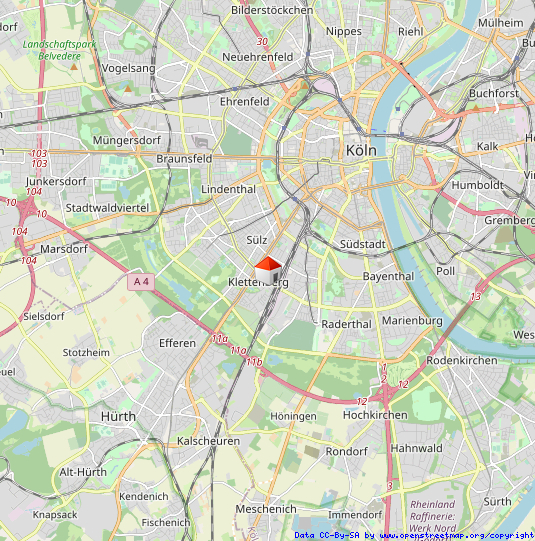
Task: Click the brown peak triangle near Buchforst
Action: (x=476, y=108)
